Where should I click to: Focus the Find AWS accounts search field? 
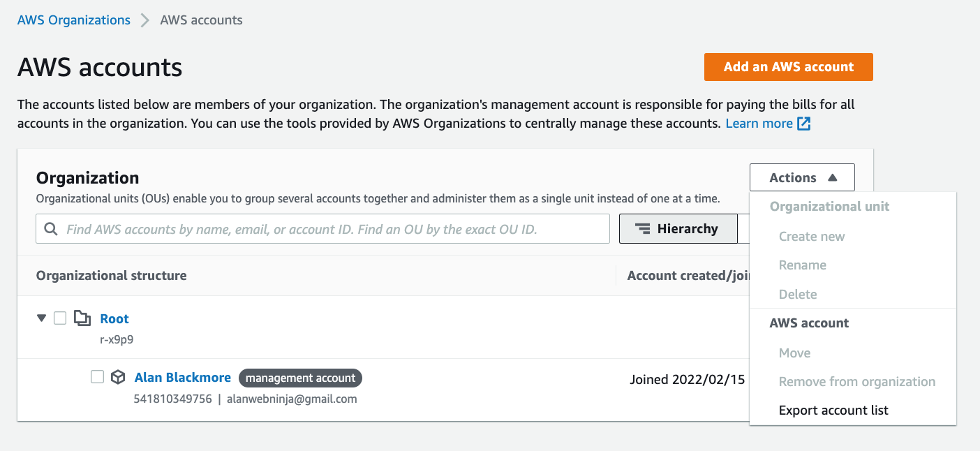(x=323, y=229)
